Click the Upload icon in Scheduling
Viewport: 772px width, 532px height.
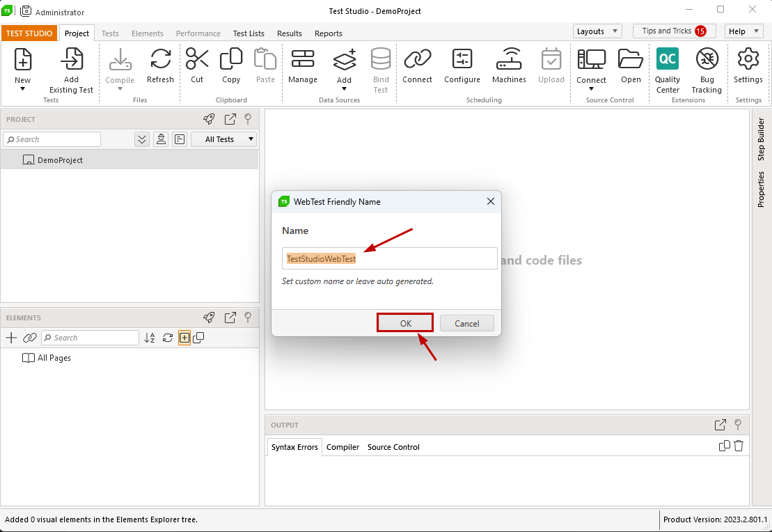pyautogui.click(x=551, y=59)
